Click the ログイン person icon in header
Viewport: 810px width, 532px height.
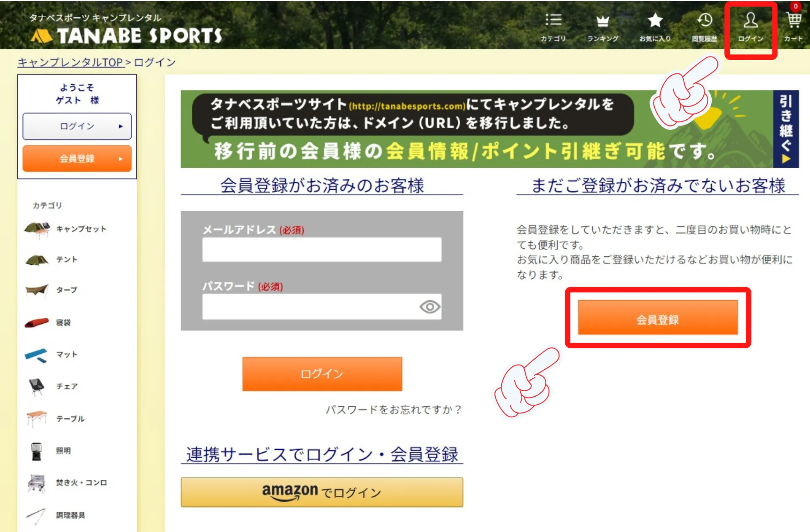(x=751, y=20)
